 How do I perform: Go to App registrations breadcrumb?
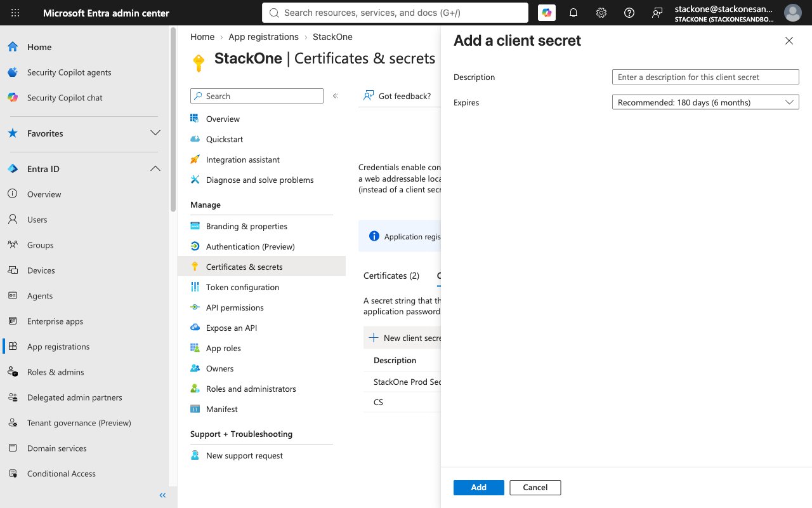(263, 37)
